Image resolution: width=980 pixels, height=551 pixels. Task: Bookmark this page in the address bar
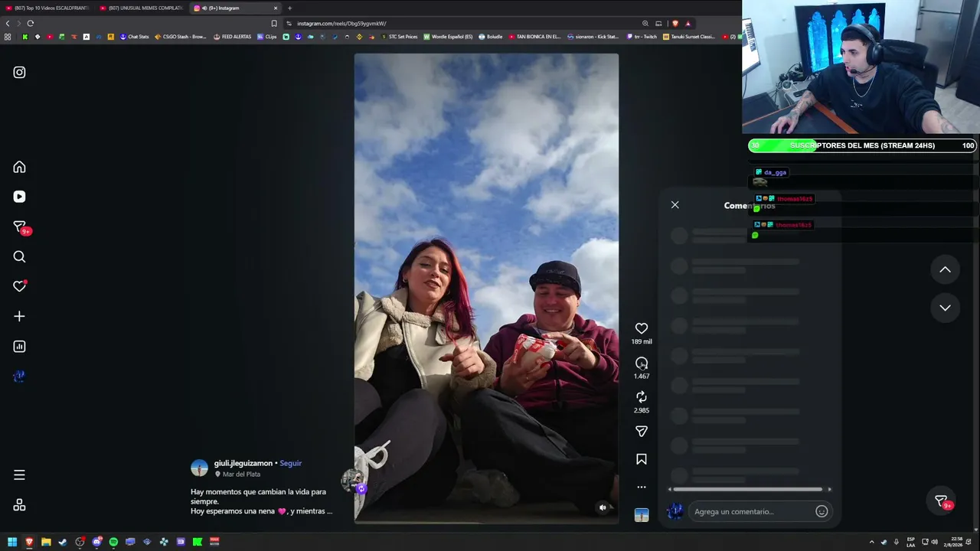pos(274,23)
